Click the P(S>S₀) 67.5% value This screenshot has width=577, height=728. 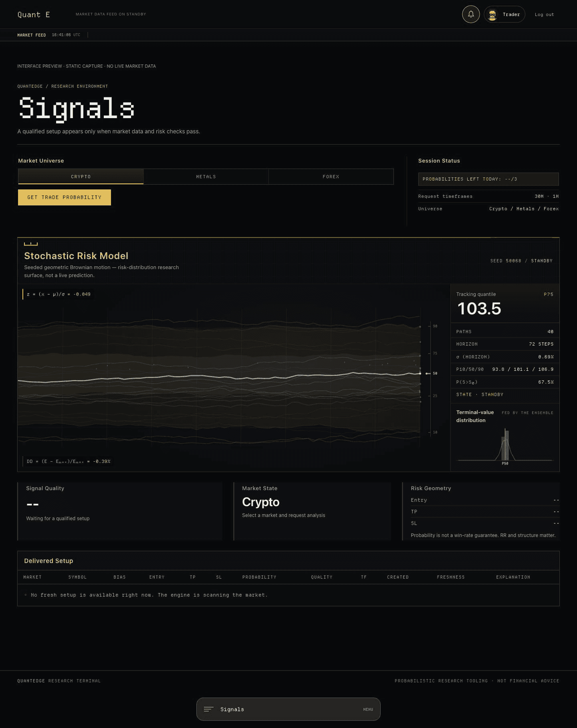coord(546,382)
